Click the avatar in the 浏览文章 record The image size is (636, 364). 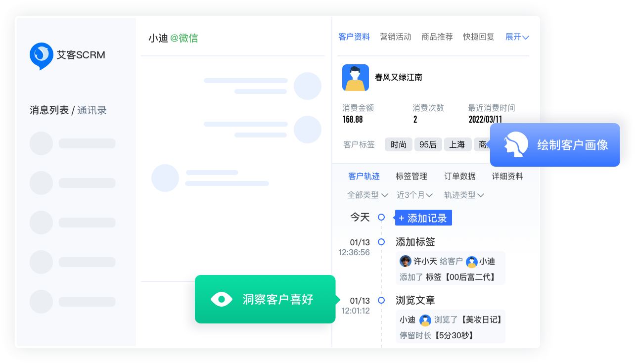tap(425, 320)
